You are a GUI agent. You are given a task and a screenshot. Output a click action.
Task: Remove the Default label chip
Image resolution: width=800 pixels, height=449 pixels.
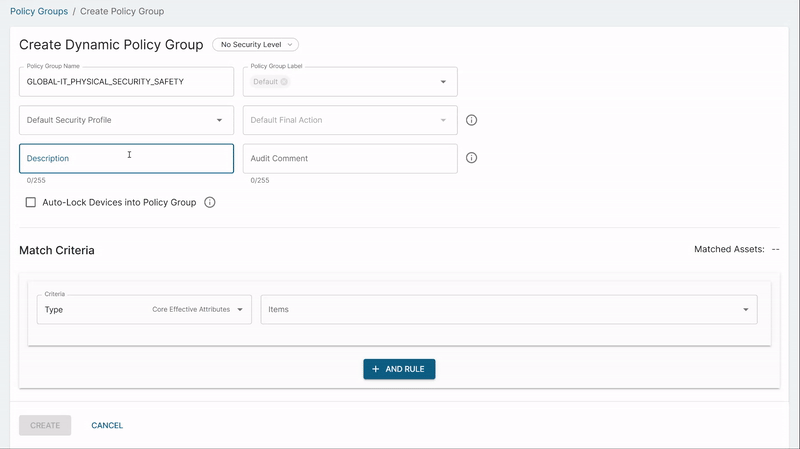tap(284, 82)
